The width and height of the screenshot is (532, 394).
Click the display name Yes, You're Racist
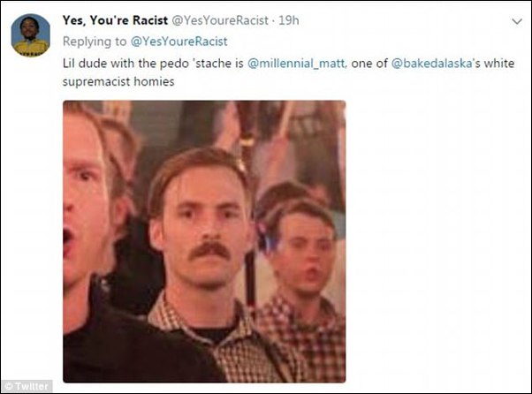[115, 20]
